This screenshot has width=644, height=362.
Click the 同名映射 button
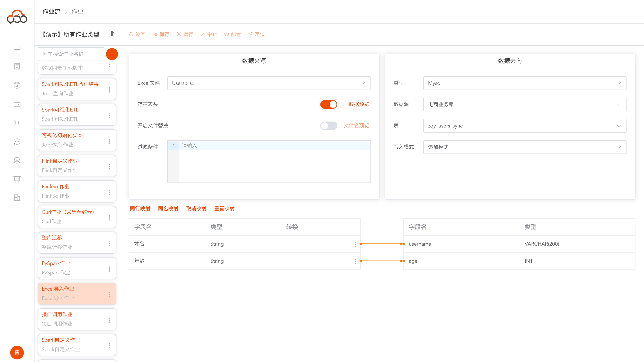[x=168, y=209]
